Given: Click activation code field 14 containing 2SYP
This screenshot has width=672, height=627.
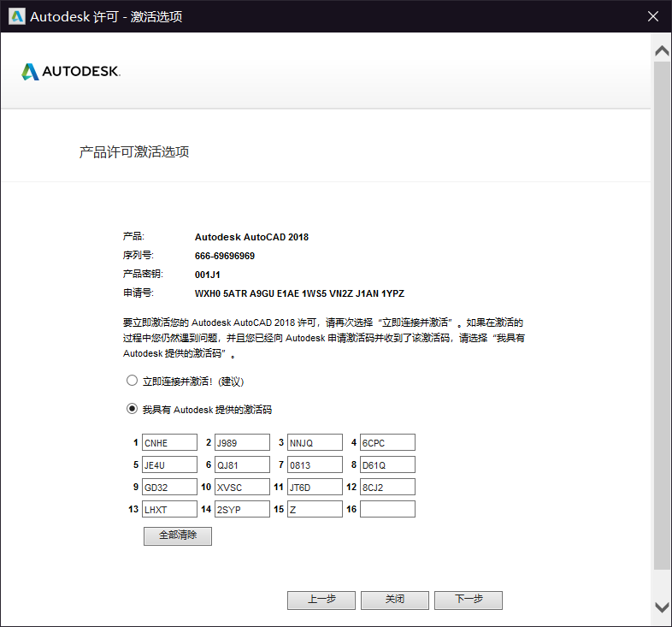Looking at the screenshot, I should 242,509.
